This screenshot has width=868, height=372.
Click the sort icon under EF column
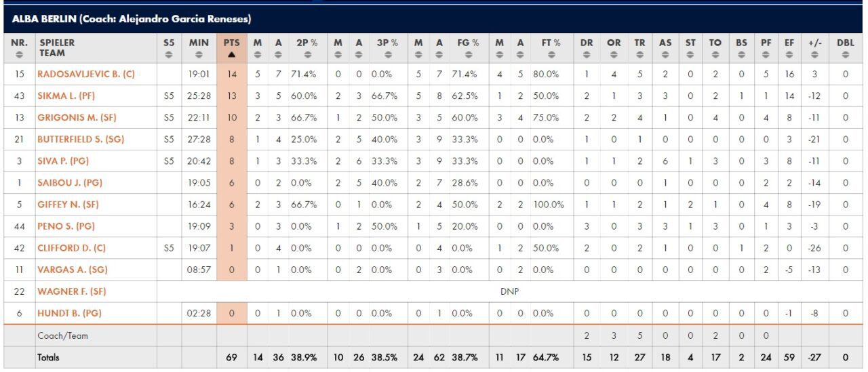click(x=789, y=55)
